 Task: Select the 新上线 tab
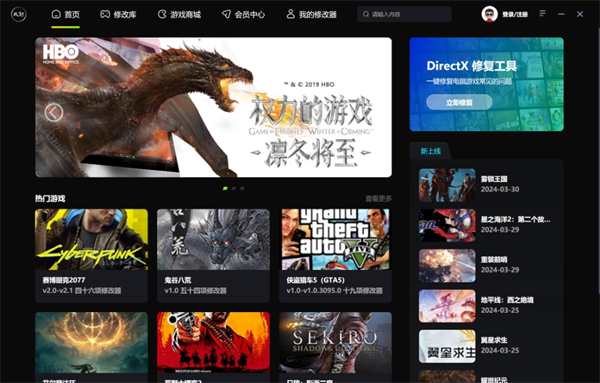pyautogui.click(x=430, y=151)
